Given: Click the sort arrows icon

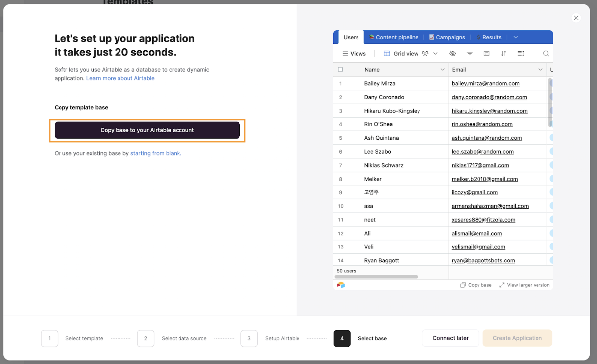Looking at the screenshot, I should [504, 53].
